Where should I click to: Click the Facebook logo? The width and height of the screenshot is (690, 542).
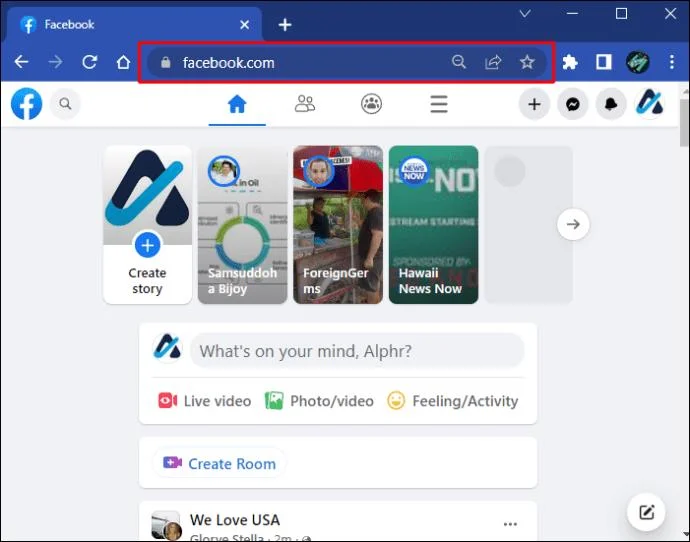point(26,104)
